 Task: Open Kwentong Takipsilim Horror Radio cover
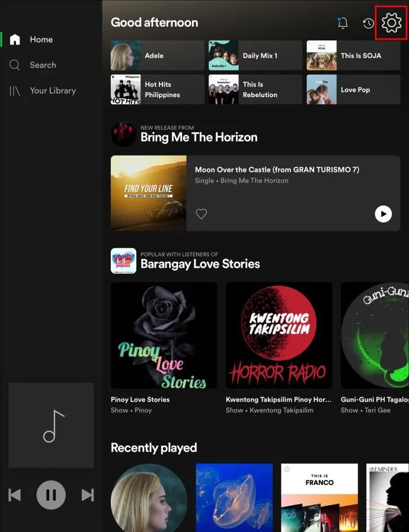pos(279,335)
